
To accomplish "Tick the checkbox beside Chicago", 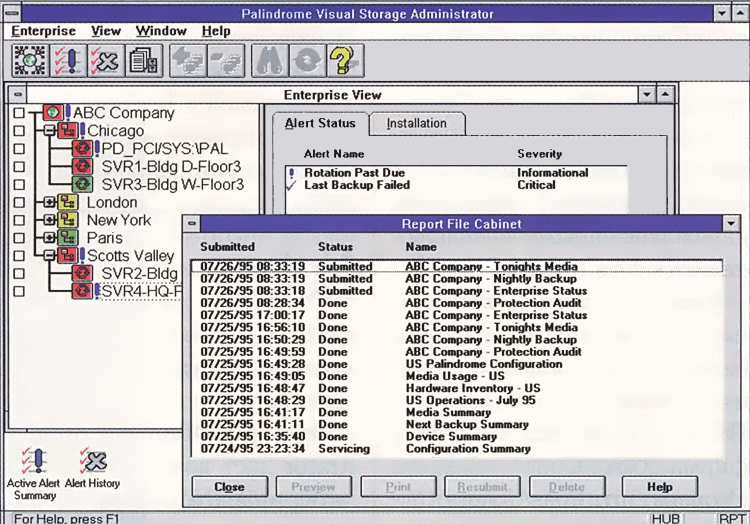I will click(19, 131).
